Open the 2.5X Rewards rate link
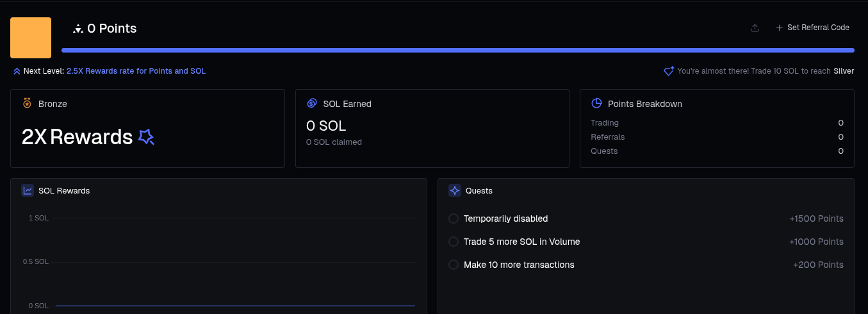The image size is (868, 314). [136, 71]
